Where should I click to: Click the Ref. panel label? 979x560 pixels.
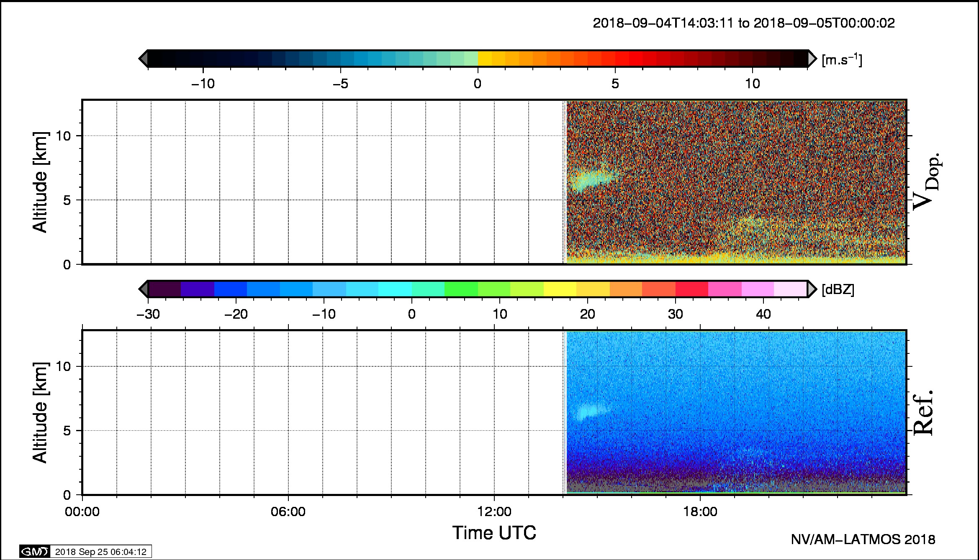[923, 412]
